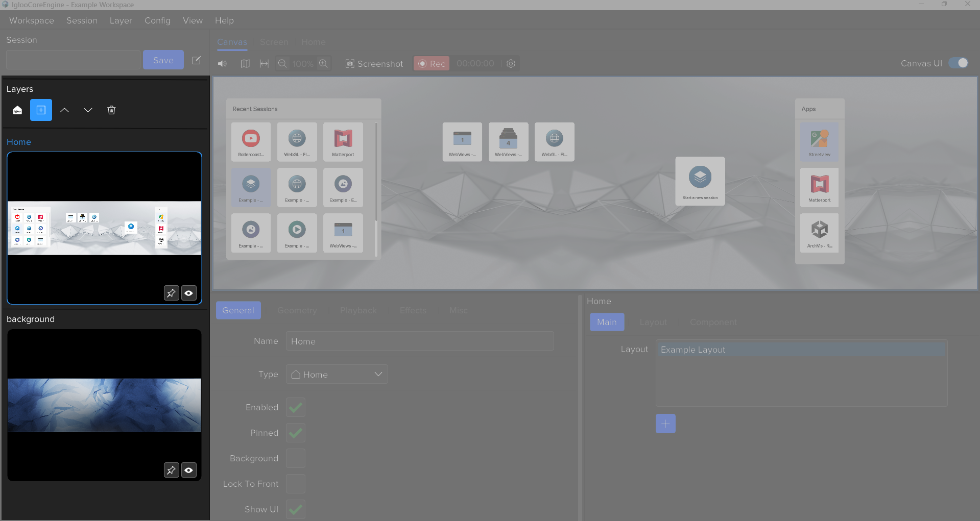Hide the Home layer with eye icon
This screenshot has height=521, width=980.
coord(189,293)
